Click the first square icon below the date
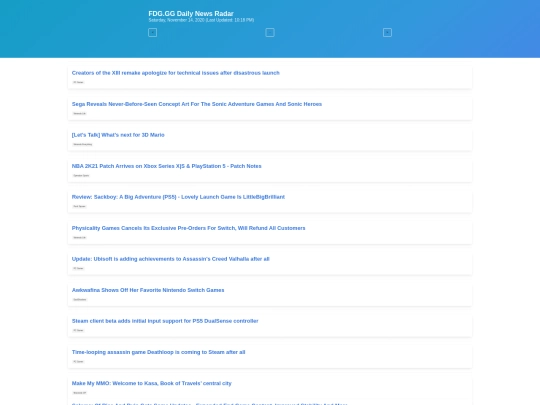 point(153,33)
